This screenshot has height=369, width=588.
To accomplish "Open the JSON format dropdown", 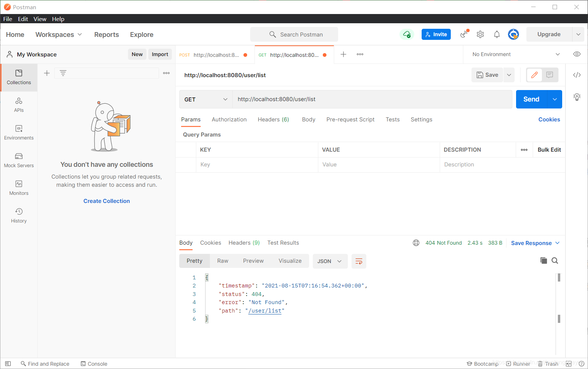I will tap(330, 261).
